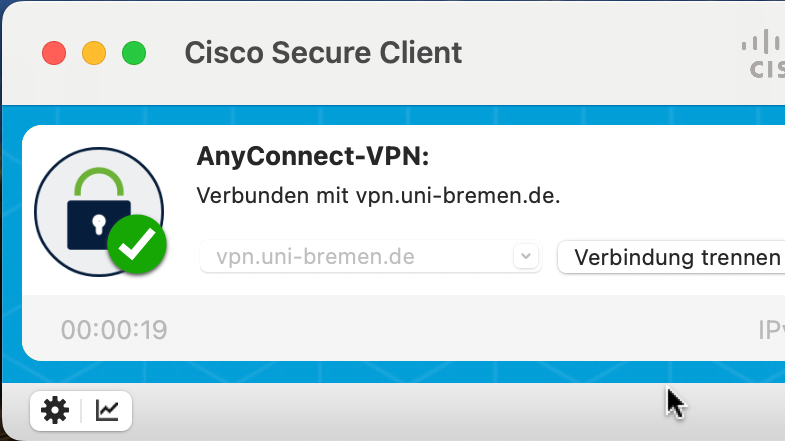This screenshot has width=785, height=441.
Task: Click the green connected checkmark badge
Action: pyautogui.click(x=136, y=243)
